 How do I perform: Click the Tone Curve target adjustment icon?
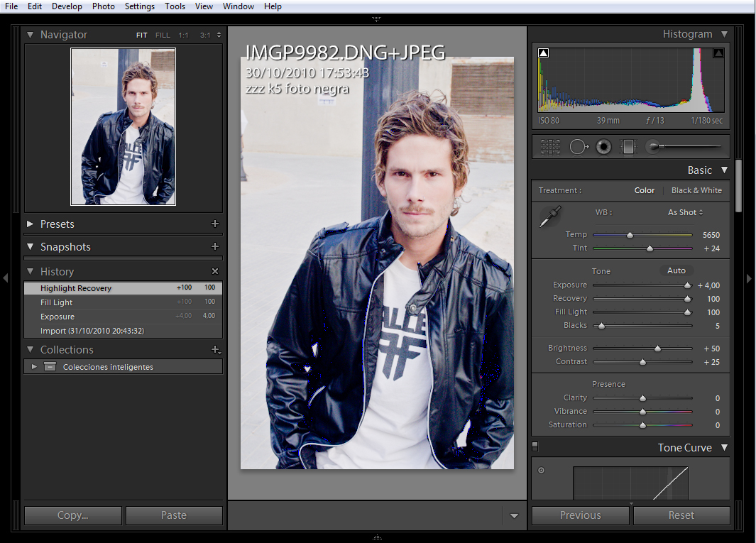coord(541,470)
